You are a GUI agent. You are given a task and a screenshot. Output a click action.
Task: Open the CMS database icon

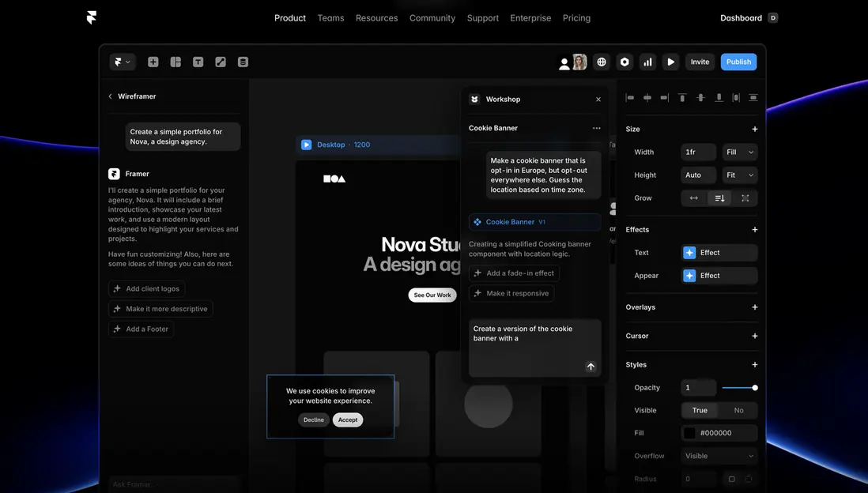[x=243, y=62]
